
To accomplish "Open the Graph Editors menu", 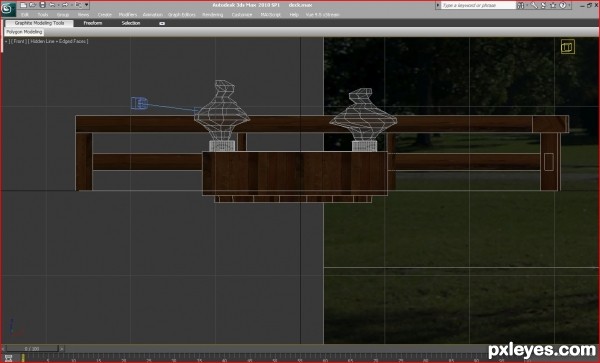I will [x=182, y=15].
